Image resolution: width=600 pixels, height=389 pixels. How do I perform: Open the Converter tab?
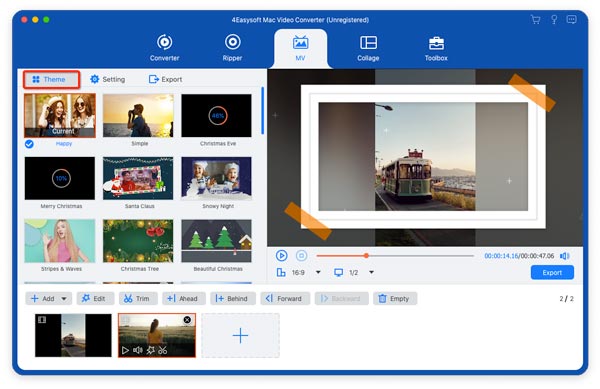[164, 48]
